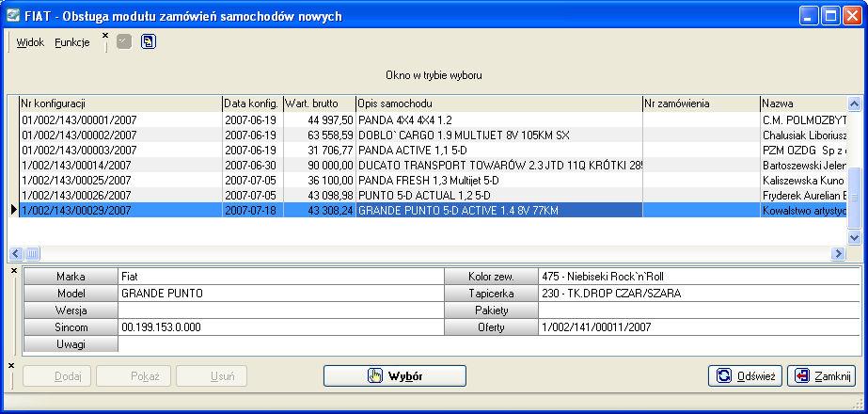Click the scroll up arrow of table
Image resolution: width=868 pixels, height=414 pixels.
(854, 103)
